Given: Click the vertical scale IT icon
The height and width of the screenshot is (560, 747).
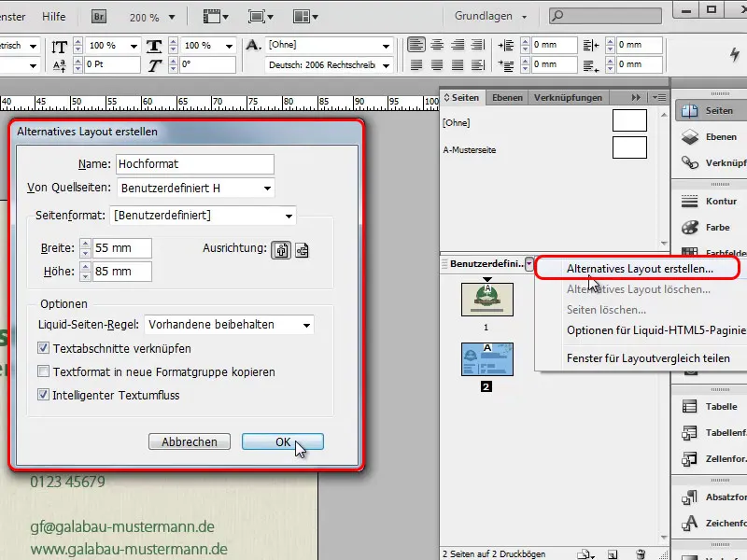Looking at the screenshot, I should click(x=59, y=47).
